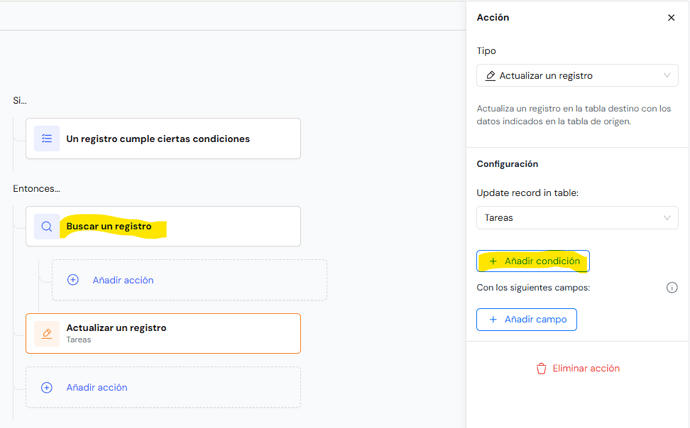Open the Tareas table dropdown

click(577, 218)
